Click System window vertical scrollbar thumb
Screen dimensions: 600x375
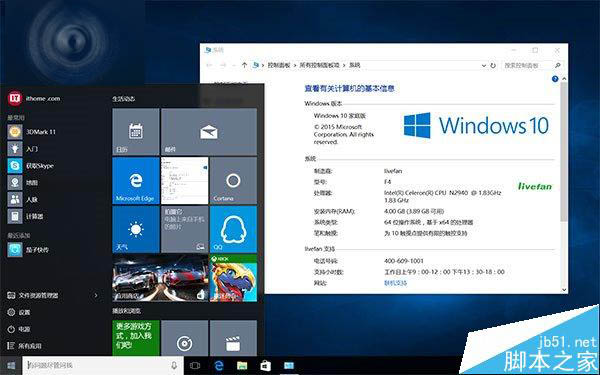tap(564, 152)
